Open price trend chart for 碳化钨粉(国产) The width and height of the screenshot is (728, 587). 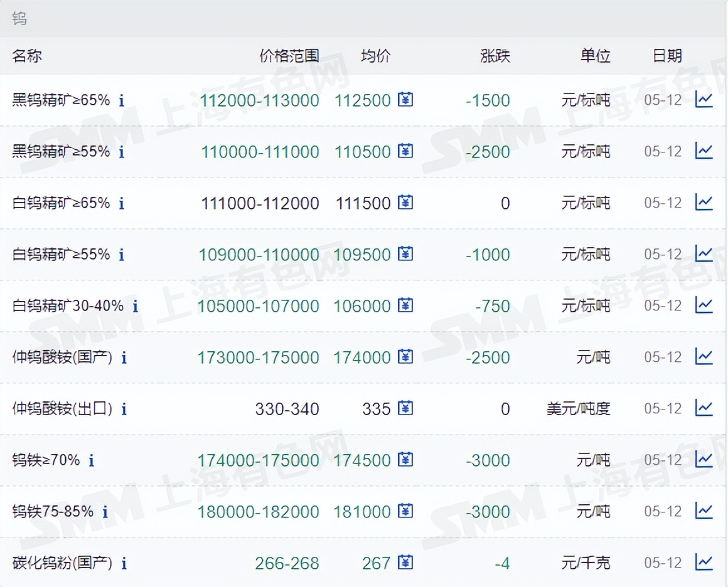coord(704,563)
